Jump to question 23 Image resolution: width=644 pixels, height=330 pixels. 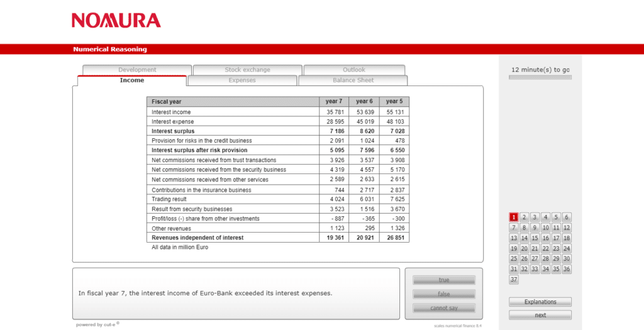(x=556, y=248)
